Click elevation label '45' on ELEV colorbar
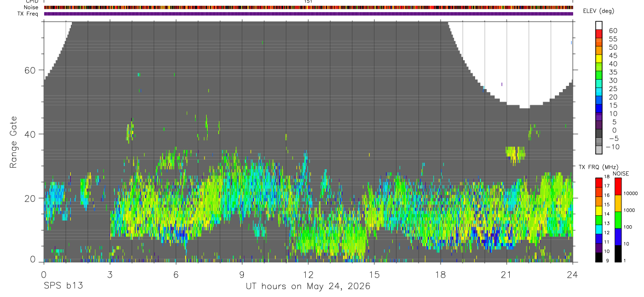Screen dimensions: 644x297 [x=613, y=56]
